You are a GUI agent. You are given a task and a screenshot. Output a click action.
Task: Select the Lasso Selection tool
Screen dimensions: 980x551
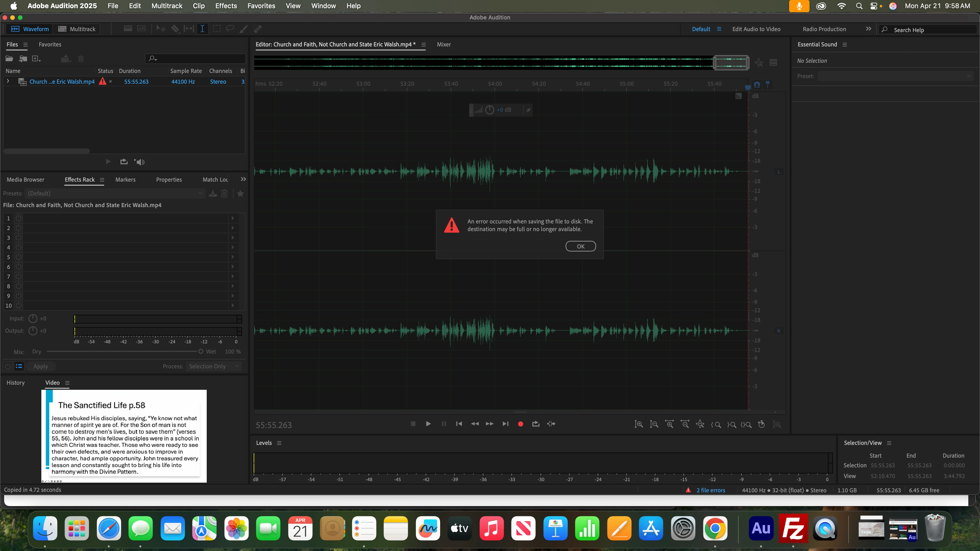(x=230, y=29)
